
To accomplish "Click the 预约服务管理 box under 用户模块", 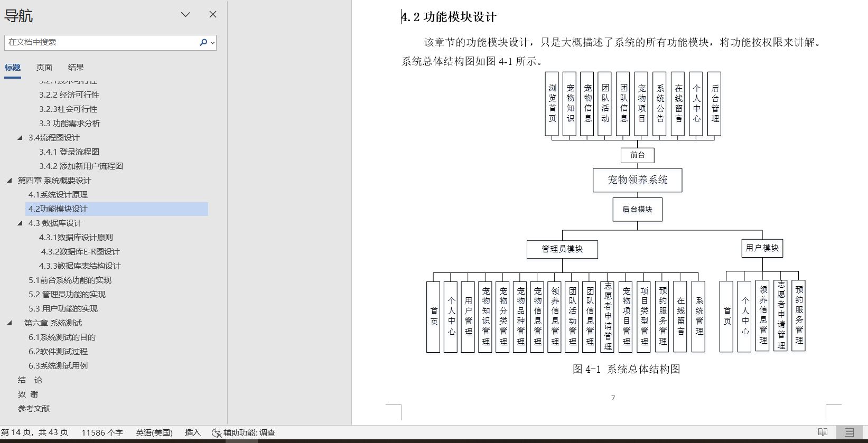I will coord(799,315).
